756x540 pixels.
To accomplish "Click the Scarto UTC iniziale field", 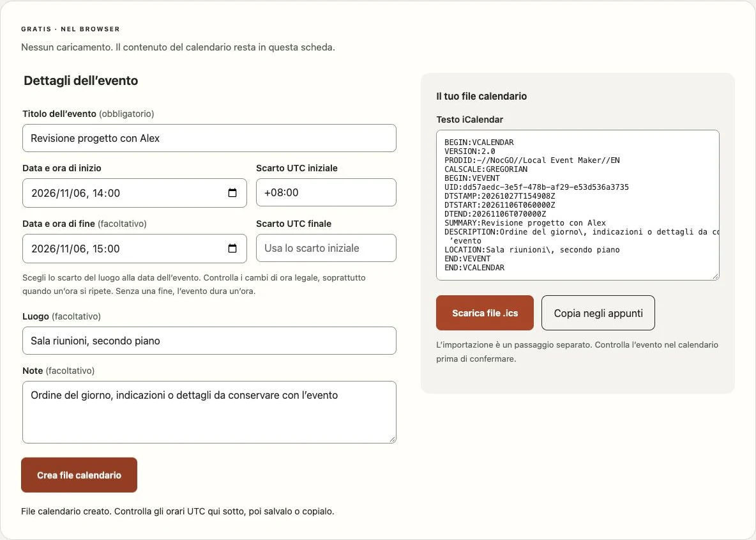I will coord(326,192).
